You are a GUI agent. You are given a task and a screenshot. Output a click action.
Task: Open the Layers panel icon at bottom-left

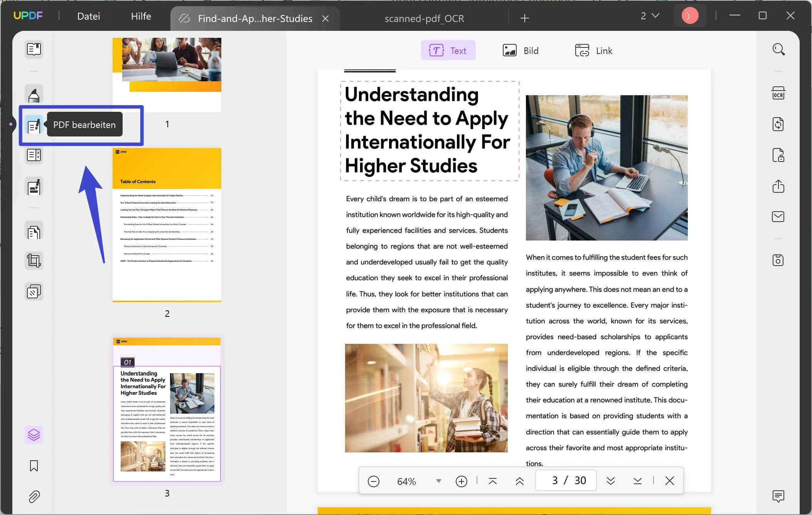click(34, 434)
